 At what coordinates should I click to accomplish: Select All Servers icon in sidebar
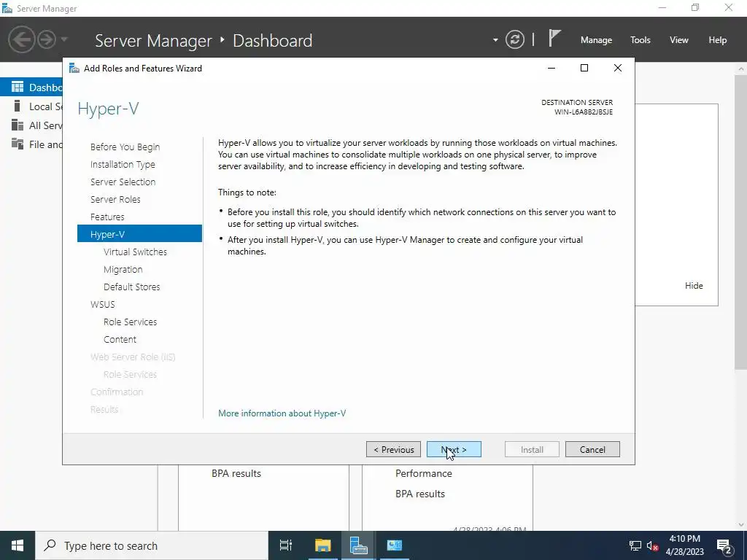[x=18, y=125]
